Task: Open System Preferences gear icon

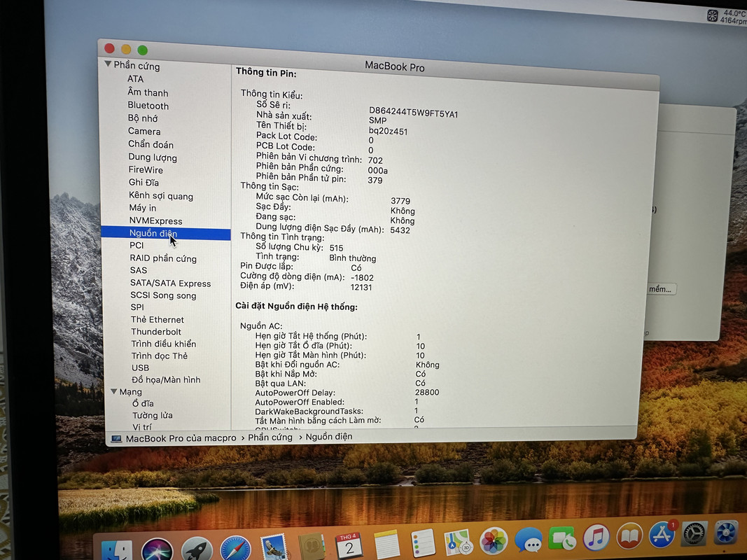Action: coord(694,533)
